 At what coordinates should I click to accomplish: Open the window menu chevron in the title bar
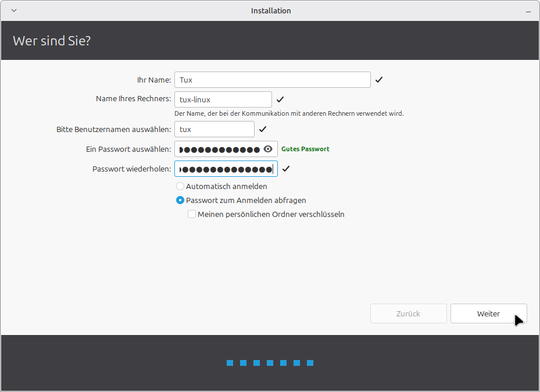pos(14,10)
